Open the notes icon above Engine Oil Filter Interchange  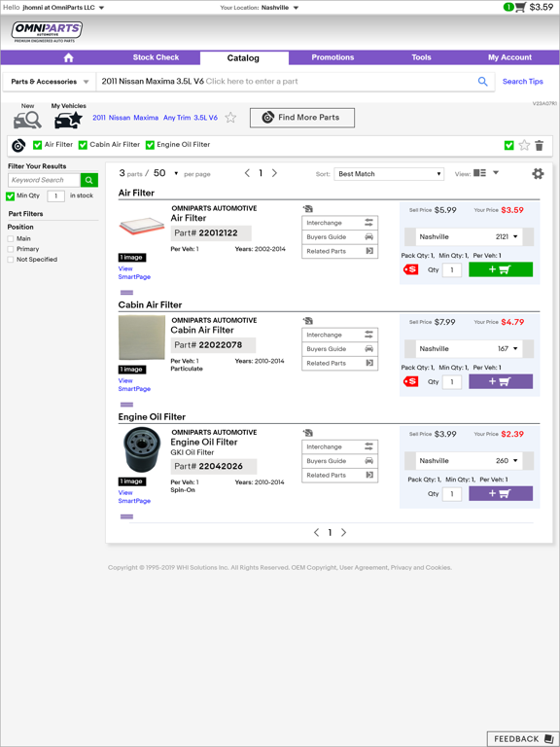pyautogui.click(x=307, y=433)
